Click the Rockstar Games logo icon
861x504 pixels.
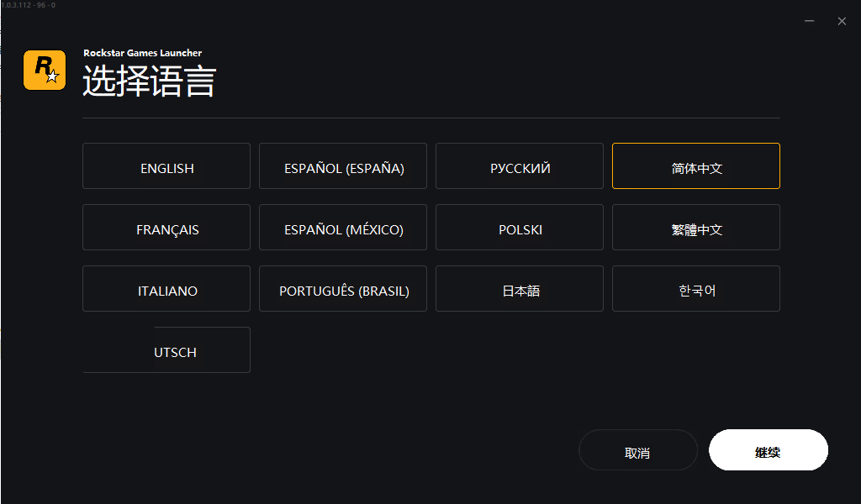coord(45,70)
